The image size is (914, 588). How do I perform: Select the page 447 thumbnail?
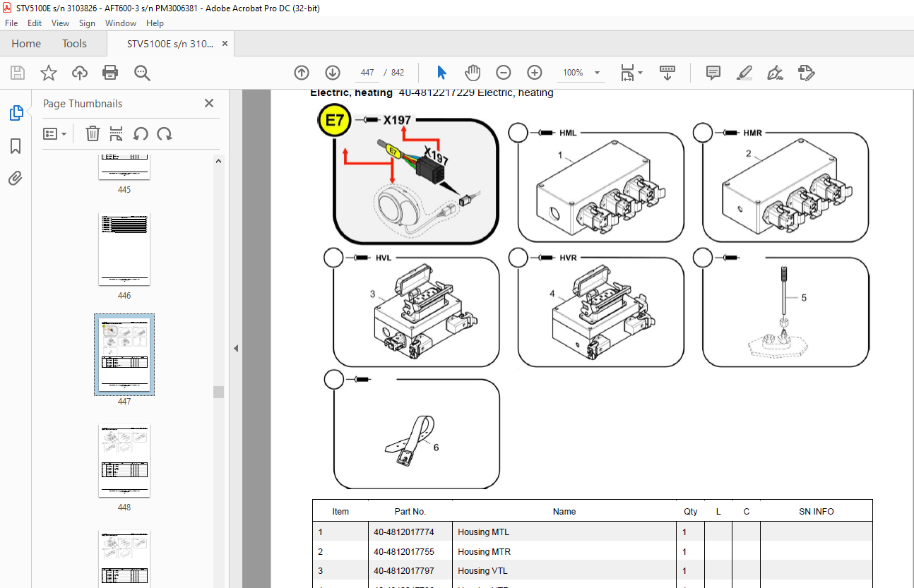click(x=124, y=354)
